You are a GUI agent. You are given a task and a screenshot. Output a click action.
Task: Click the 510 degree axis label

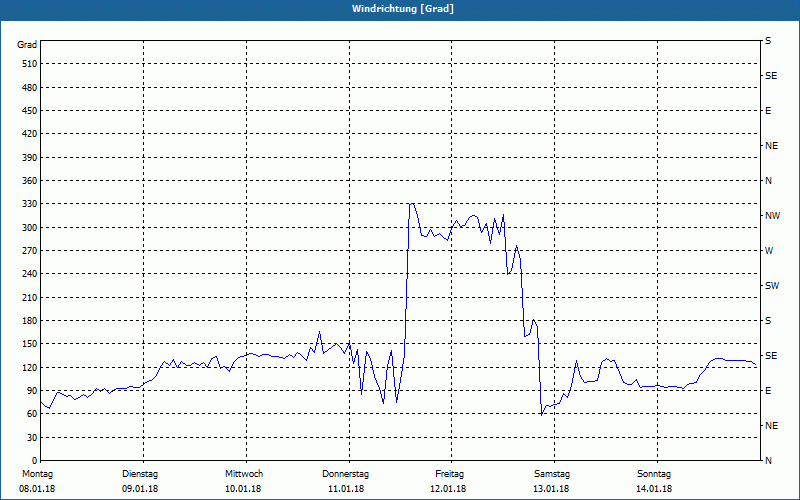point(30,64)
